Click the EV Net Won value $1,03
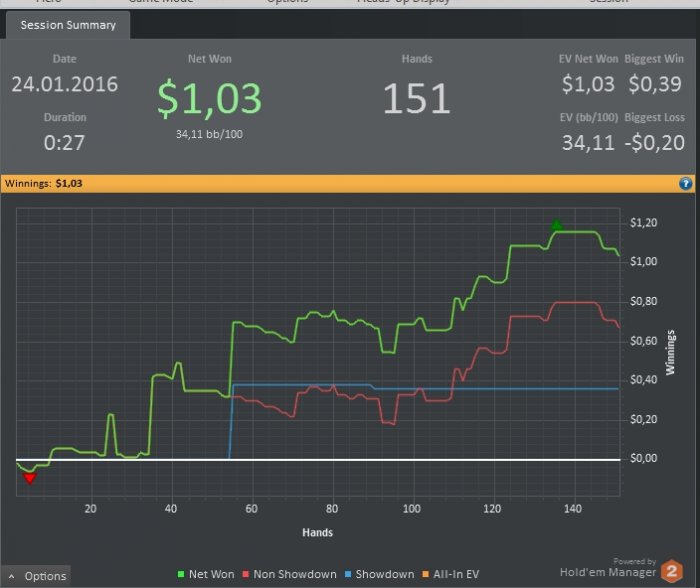The image size is (700, 588). click(588, 84)
